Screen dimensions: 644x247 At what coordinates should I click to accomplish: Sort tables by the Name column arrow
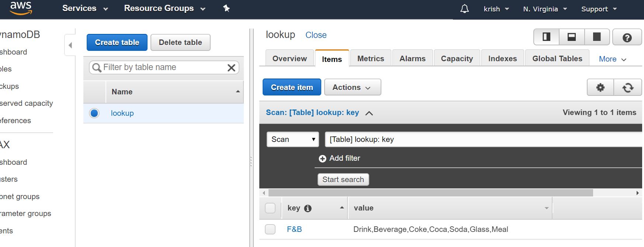(x=238, y=91)
